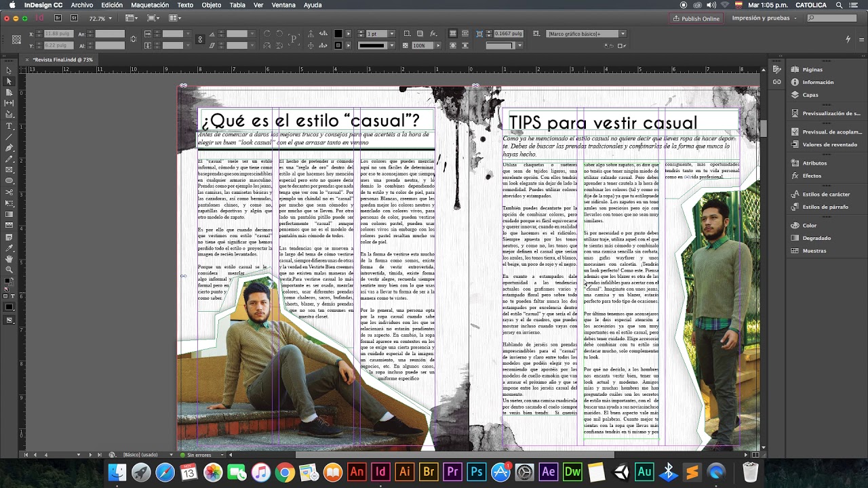Select the Page tool
868x488 pixels.
click(x=9, y=92)
